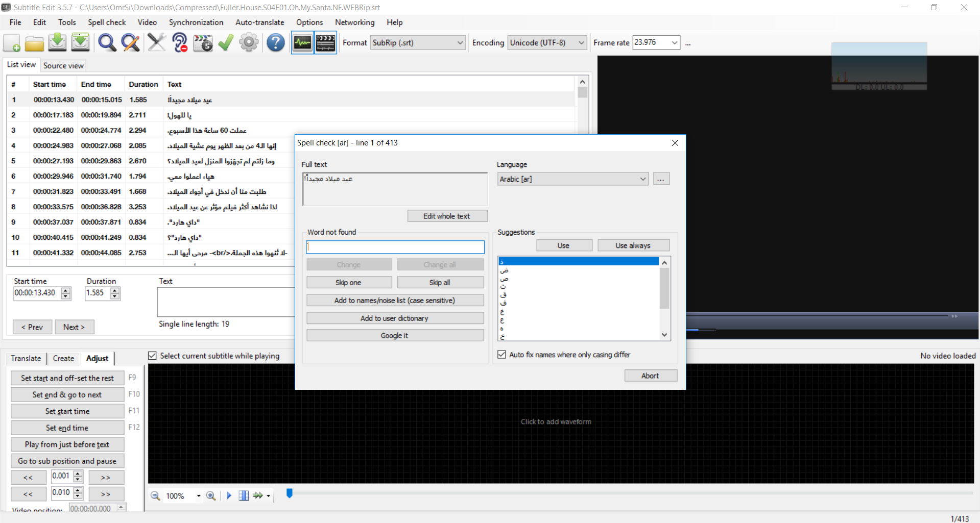The width and height of the screenshot is (980, 523).
Task: Toggle Select current subtitle while playing
Action: tap(152, 356)
